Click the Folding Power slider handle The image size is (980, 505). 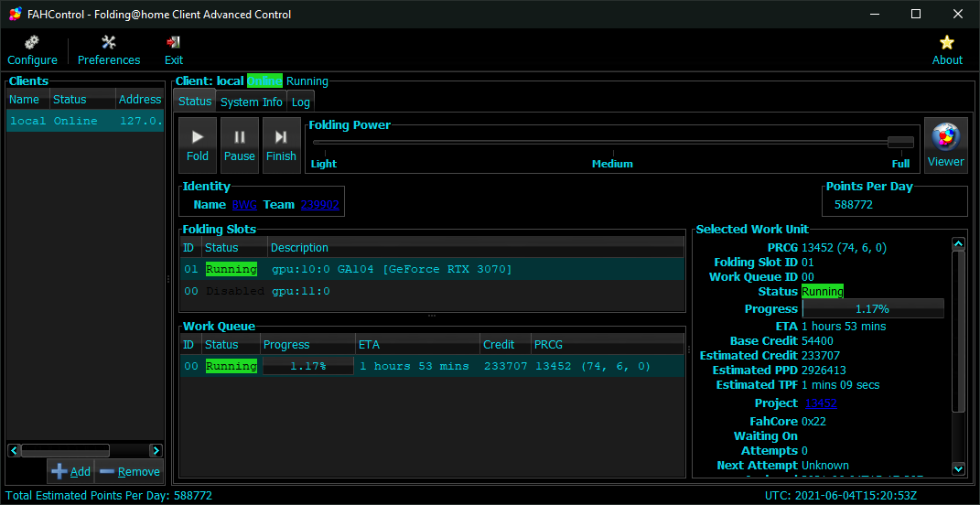click(x=900, y=143)
